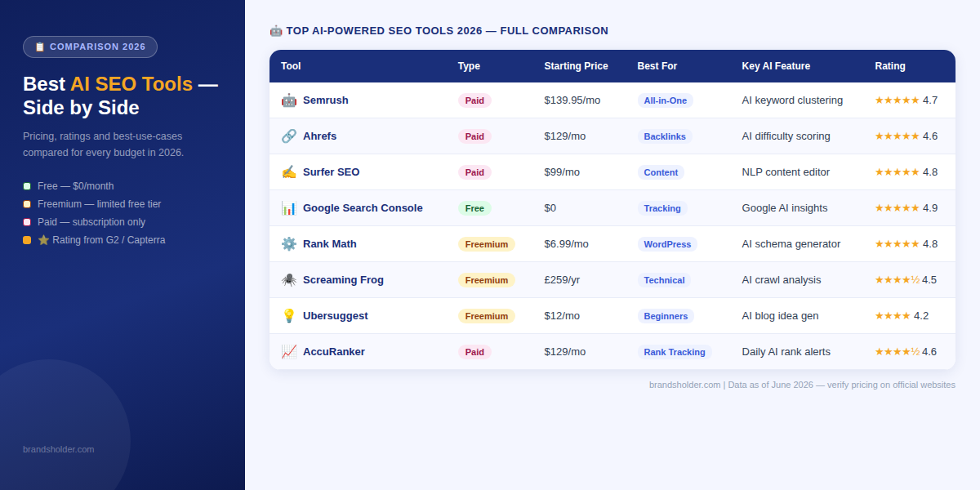
Task: Click the yellow Freemium legend swatch
Action: pos(27,204)
